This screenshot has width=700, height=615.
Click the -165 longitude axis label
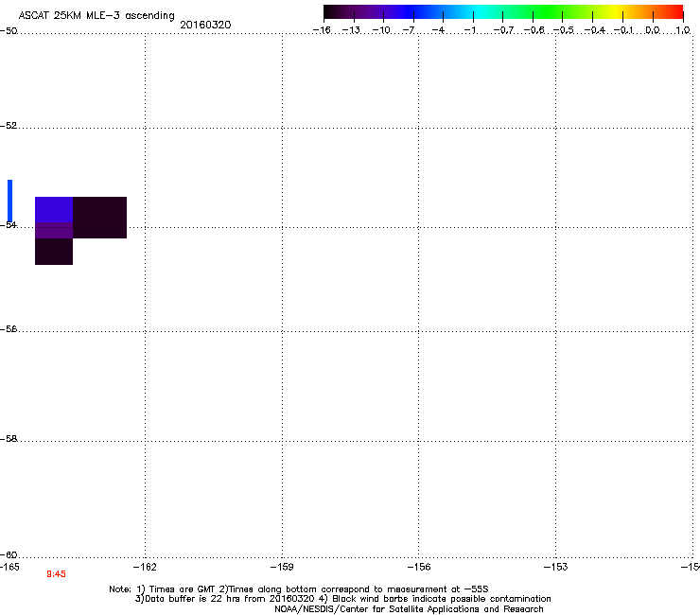coord(9,567)
